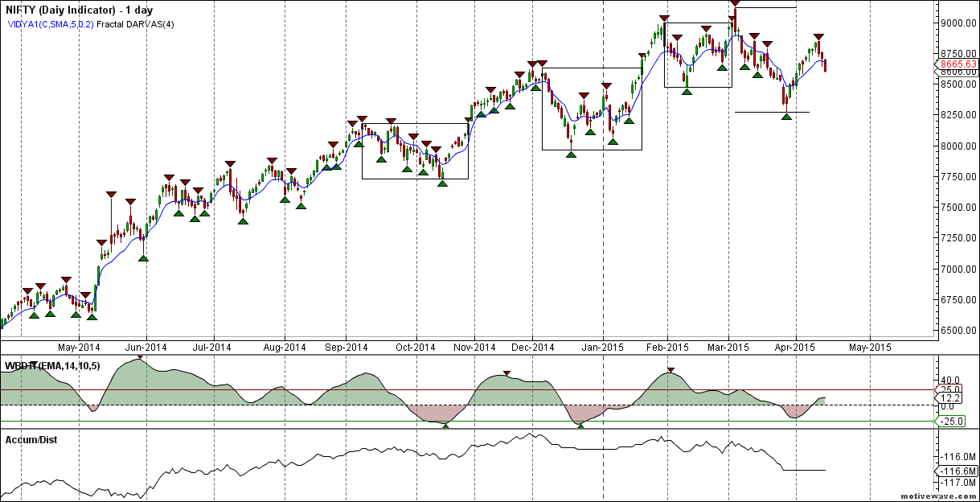Select the WBDTT(EMA,14,10,5) indicator label
The image size is (980, 502).
pyautogui.click(x=53, y=366)
